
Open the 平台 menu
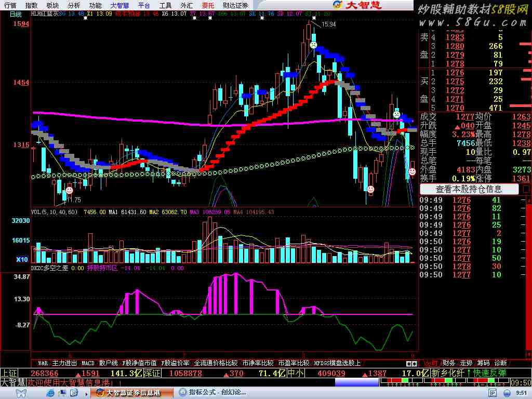[144, 5]
